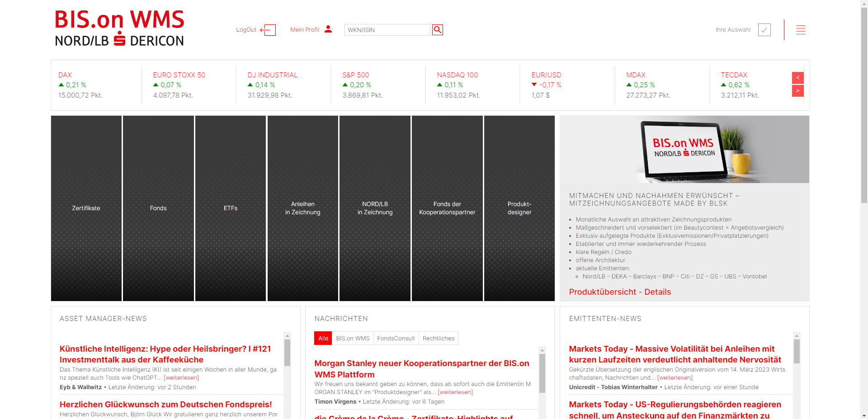Screen dimensions: 868x419
Task: Open the Produktdesigner tile
Action: 519,208
